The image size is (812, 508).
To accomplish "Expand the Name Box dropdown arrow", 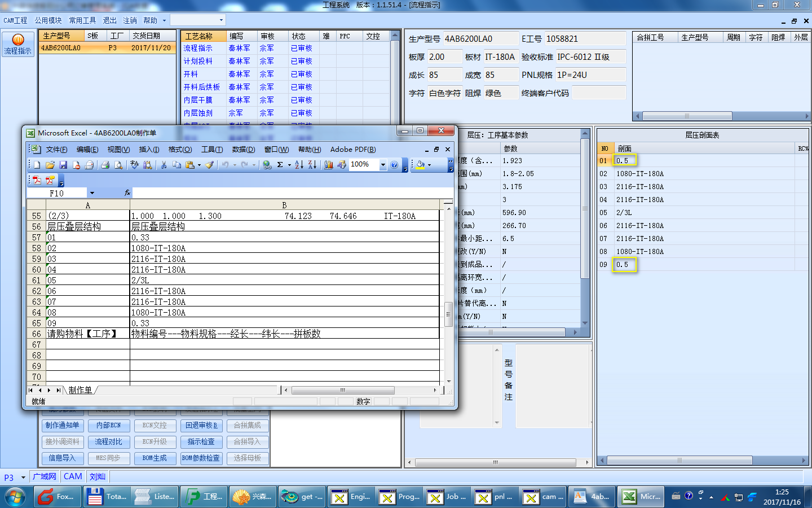I will coord(92,193).
